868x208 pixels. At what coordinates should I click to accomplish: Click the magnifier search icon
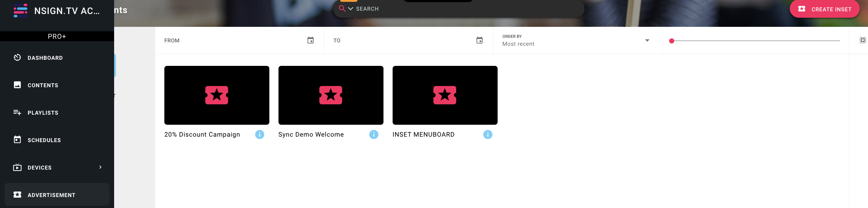(x=342, y=9)
